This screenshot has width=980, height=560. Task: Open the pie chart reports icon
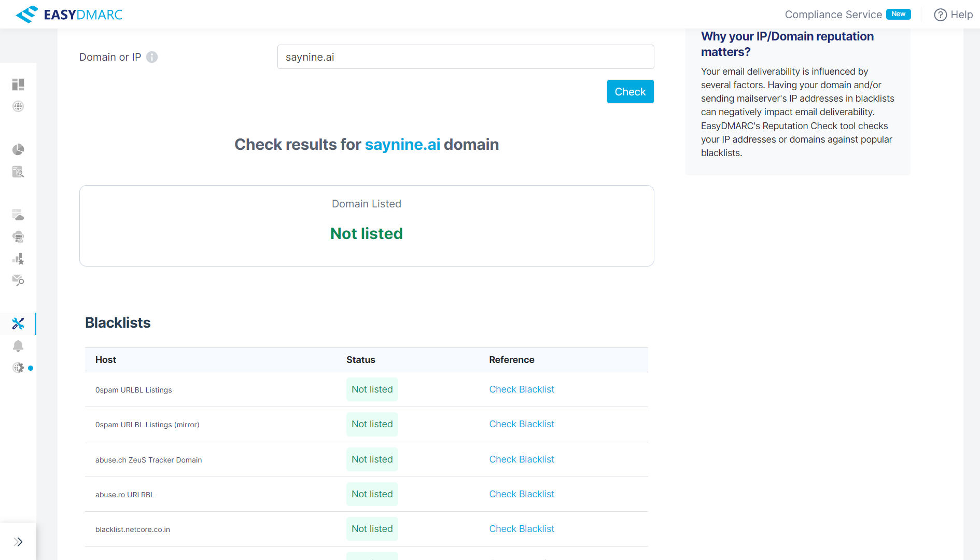(x=18, y=150)
